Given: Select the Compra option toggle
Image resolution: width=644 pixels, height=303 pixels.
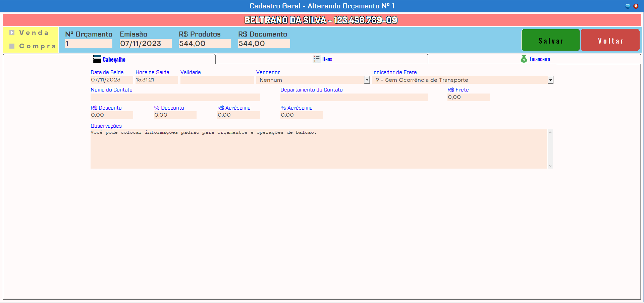Looking at the screenshot, I should point(12,46).
